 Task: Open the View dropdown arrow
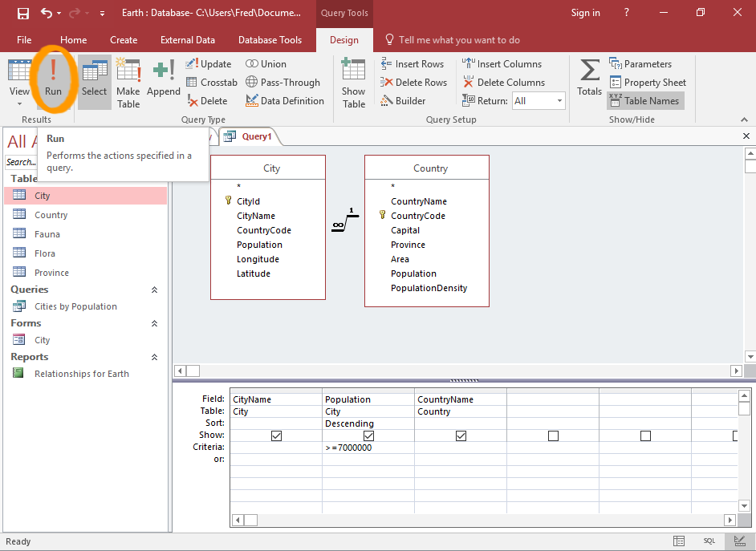tap(19, 103)
